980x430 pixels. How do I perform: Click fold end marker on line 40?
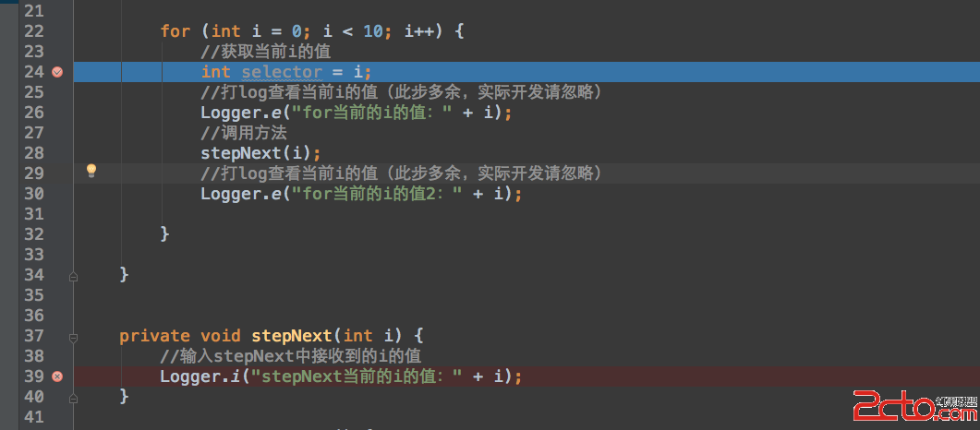[x=74, y=397]
